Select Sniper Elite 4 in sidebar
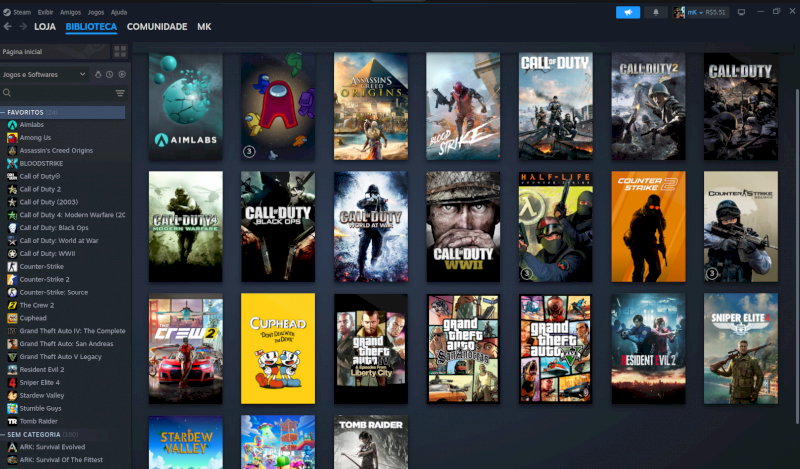Viewport: 800px width, 469px height. (x=40, y=382)
